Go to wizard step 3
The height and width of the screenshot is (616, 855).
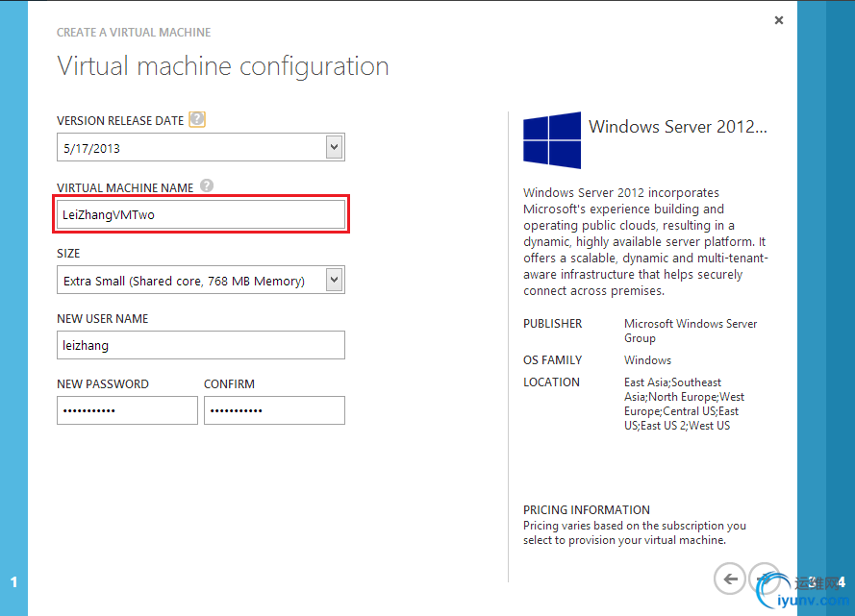(813, 582)
